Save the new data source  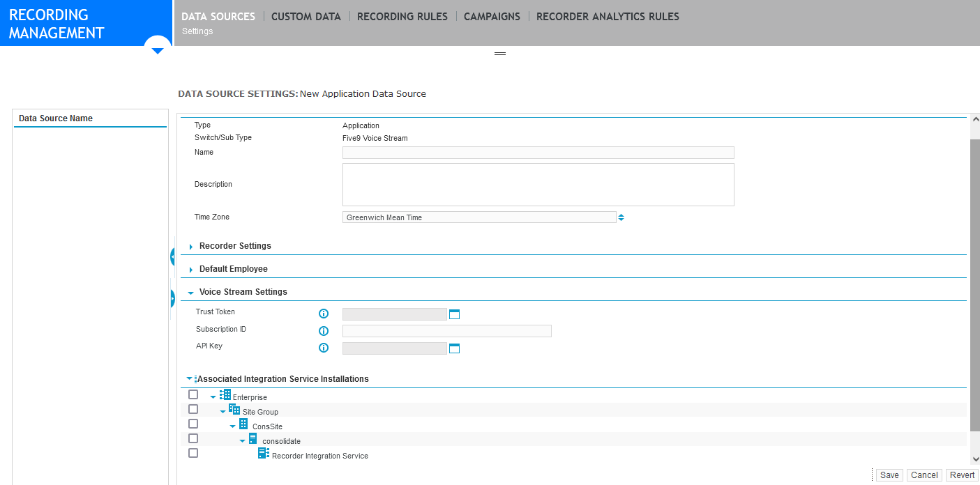(889, 475)
